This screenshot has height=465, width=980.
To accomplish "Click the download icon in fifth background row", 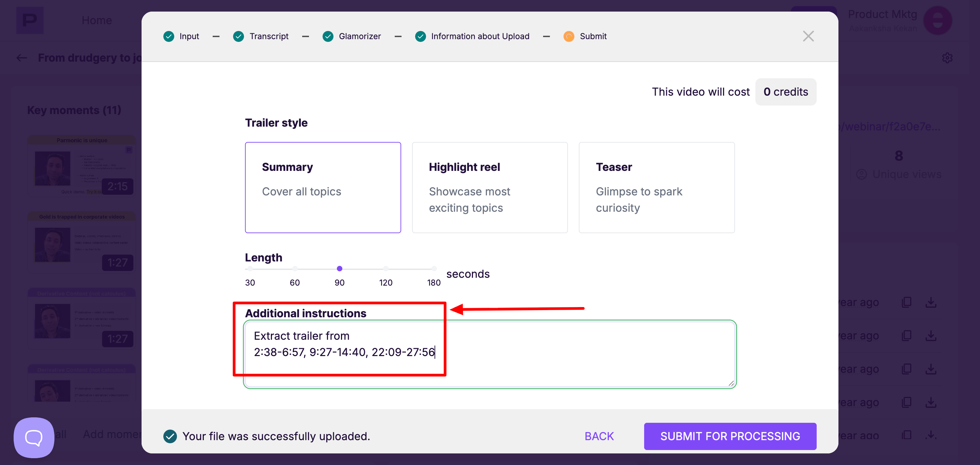I will 931,435.
